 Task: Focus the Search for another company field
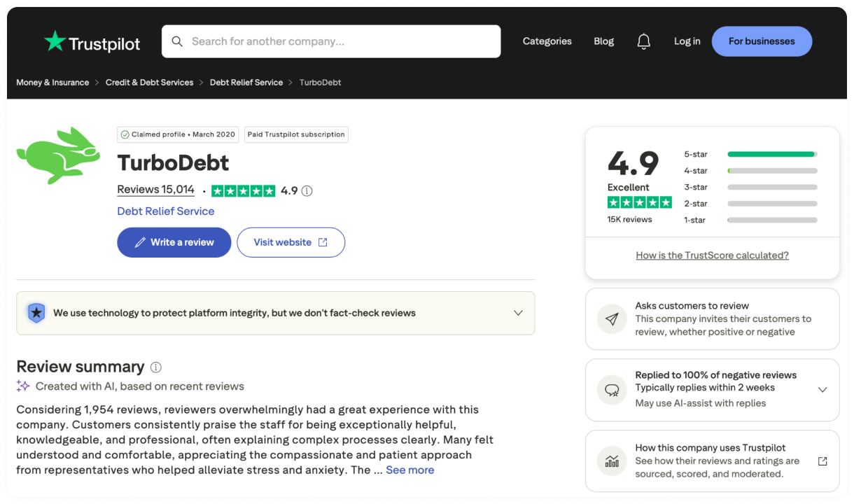(331, 41)
